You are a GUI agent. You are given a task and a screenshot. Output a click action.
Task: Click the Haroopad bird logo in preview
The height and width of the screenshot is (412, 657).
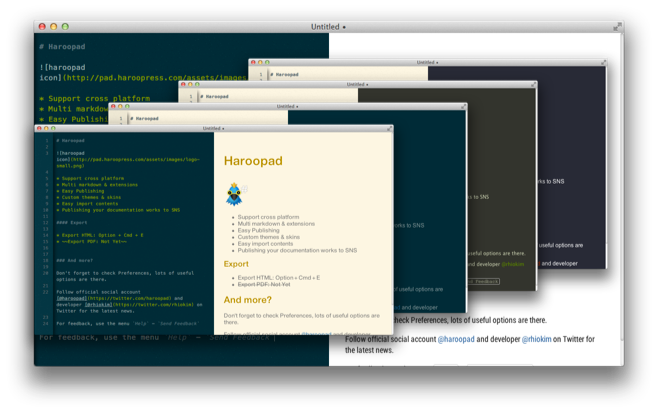pyautogui.click(x=233, y=194)
